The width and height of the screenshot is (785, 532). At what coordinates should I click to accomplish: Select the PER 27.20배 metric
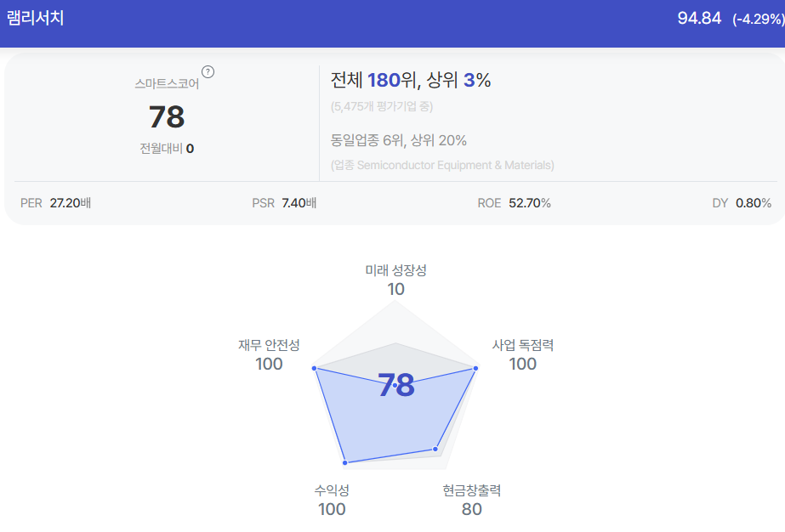coord(55,203)
